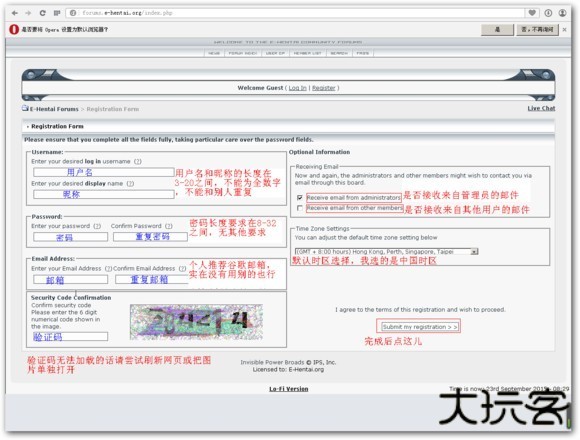The width and height of the screenshot is (580, 440).
Task: Click the security code input field
Action: point(70,336)
